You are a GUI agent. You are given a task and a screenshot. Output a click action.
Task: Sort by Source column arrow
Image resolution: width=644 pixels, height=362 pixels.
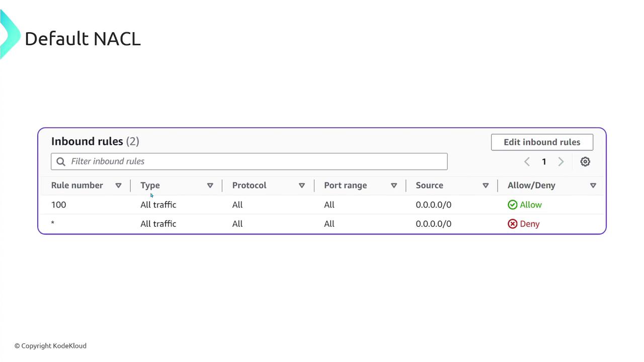(486, 186)
